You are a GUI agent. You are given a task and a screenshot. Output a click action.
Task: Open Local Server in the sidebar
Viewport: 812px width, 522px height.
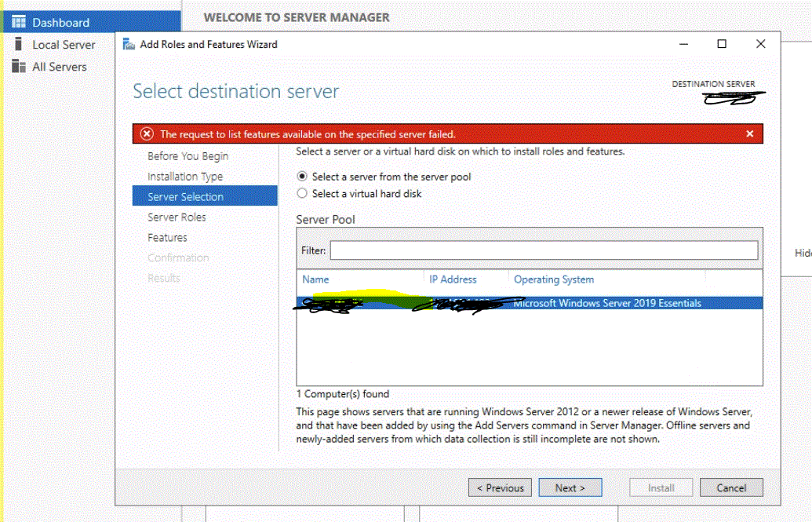click(x=64, y=45)
